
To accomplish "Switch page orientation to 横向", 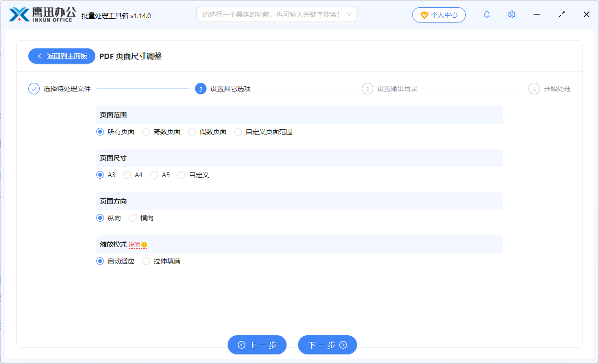I will click(x=132, y=217).
